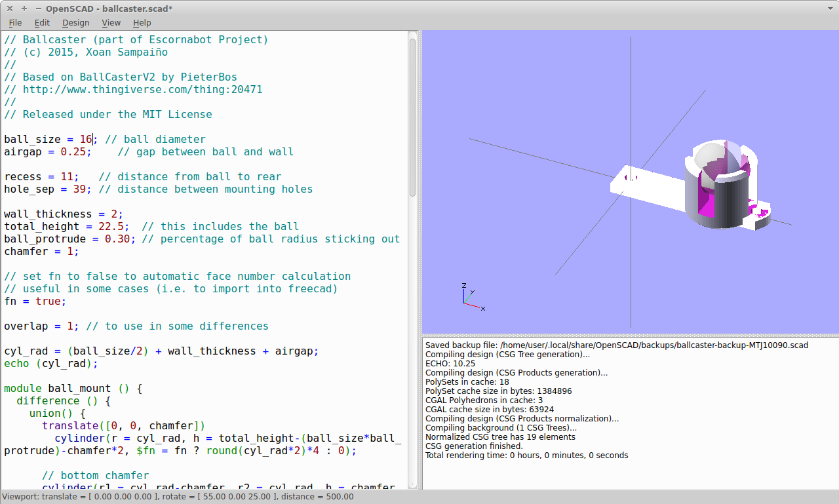Open the Edit menu
The image size is (839, 504).
click(x=42, y=22)
